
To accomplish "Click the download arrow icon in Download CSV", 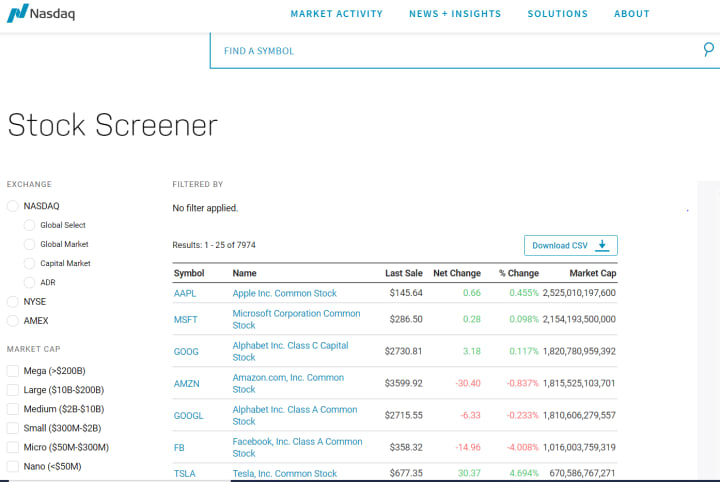I will point(602,246).
